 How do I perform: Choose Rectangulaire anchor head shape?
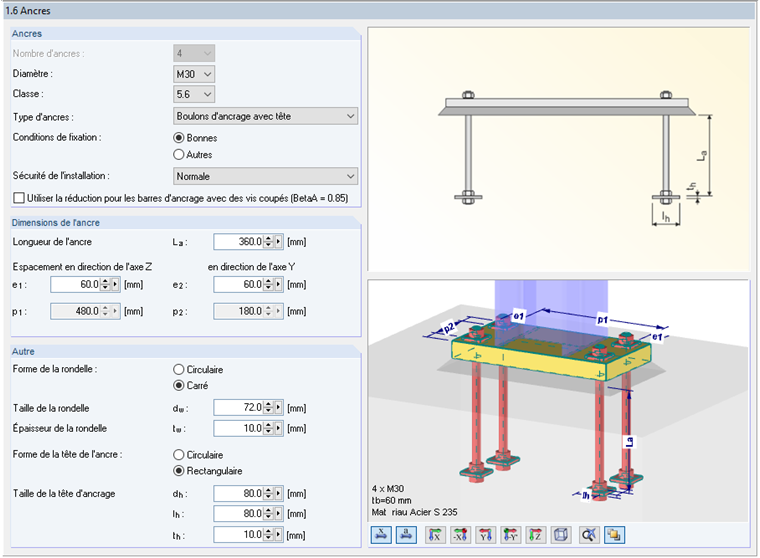pyautogui.click(x=179, y=471)
